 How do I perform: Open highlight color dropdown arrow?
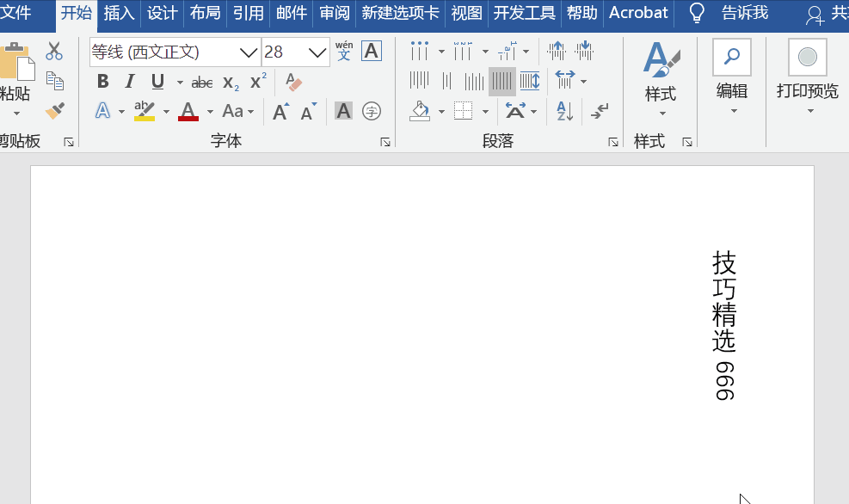[166, 112]
